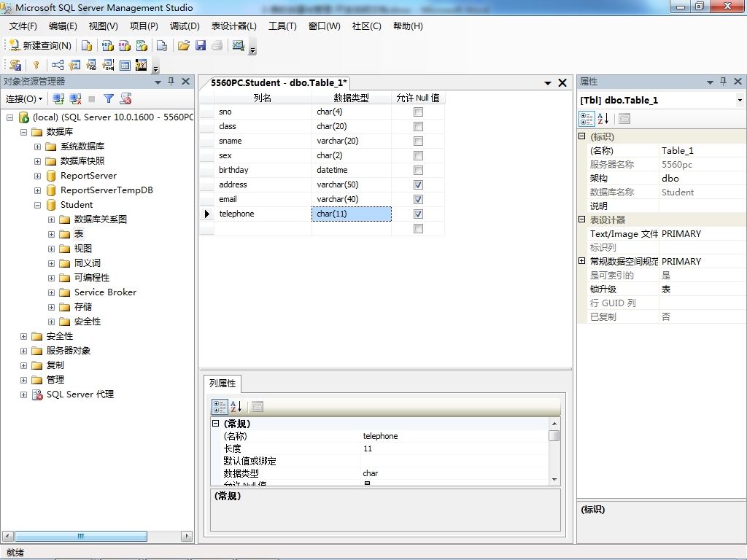Expand 常规数据空间规范 property

(x=581, y=261)
